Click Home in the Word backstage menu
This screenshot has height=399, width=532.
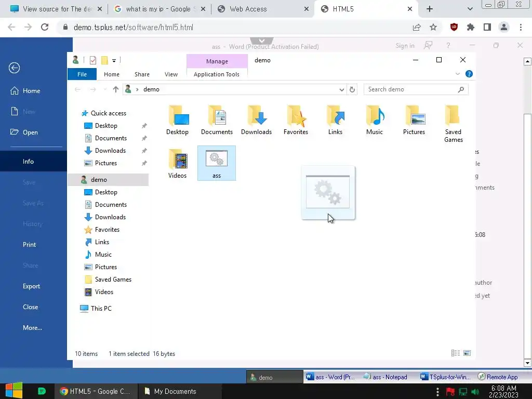click(x=31, y=90)
